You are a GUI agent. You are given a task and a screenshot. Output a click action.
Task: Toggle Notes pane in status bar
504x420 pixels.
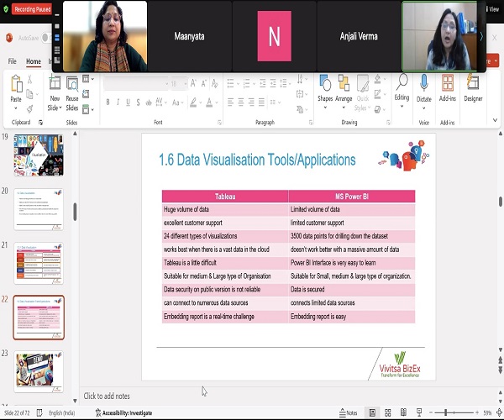(349, 413)
